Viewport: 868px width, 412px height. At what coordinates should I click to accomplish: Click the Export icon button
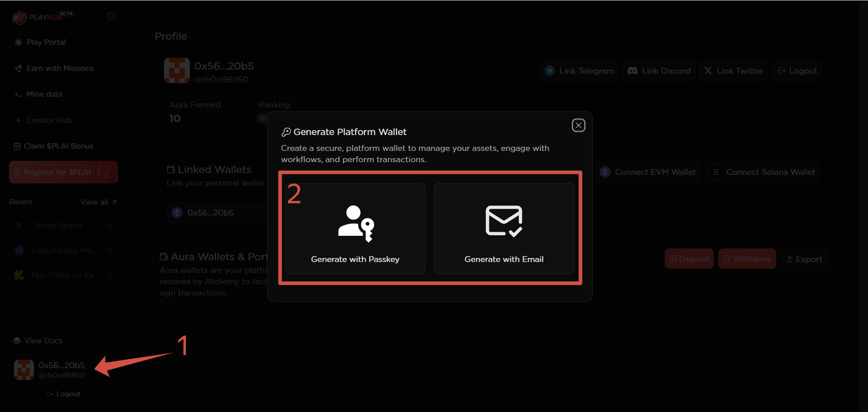click(790, 260)
